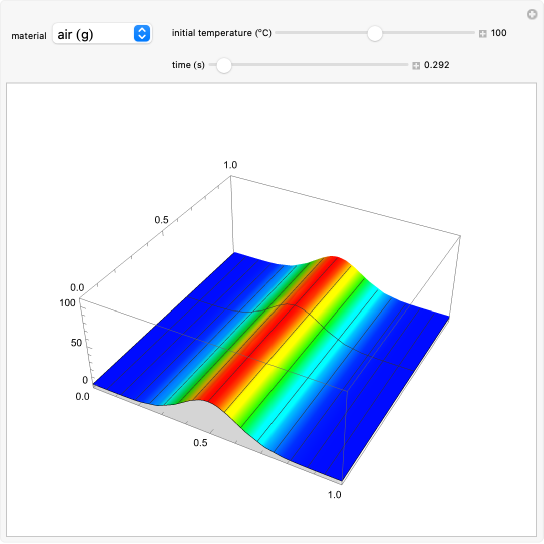The height and width of the screenshot is (544, 544).
Task: Click the time slider handle
Action: tap(224, 65)
